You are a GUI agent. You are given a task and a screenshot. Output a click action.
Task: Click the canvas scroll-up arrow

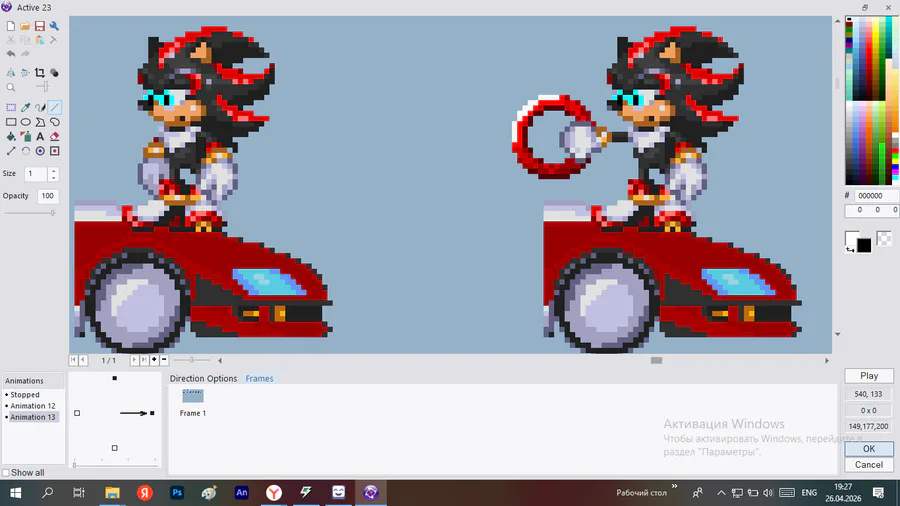(x=837, y=21)
